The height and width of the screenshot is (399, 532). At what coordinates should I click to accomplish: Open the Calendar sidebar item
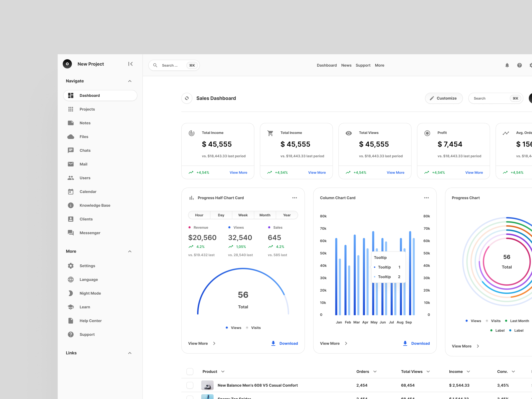pyautogui.click(x=88, y=192)
